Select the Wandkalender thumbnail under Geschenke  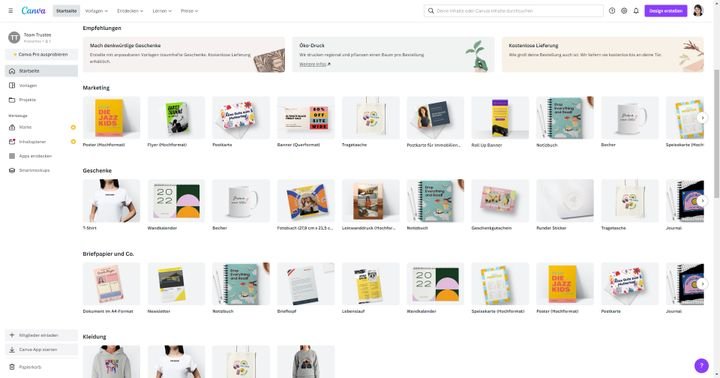point(176,201)
